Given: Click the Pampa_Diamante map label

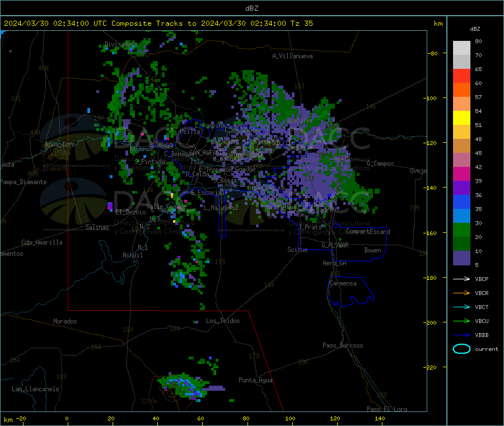Looking at the screenshot, I should tap(24, 182).
